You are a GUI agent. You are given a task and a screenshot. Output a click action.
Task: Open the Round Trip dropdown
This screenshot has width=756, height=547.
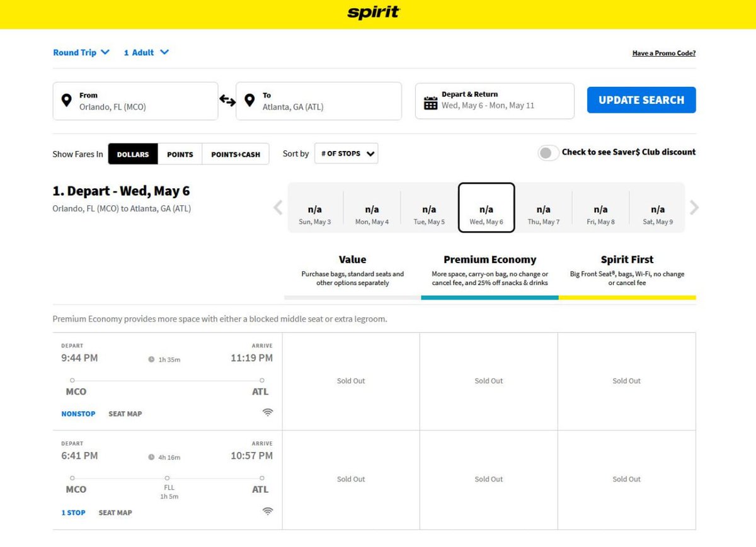tap(81, 52)
